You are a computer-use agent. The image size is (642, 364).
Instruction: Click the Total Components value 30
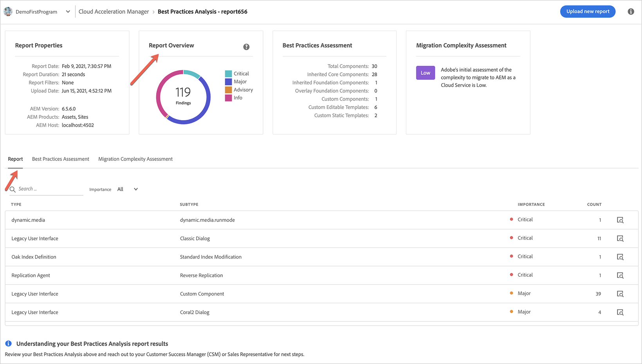click(x=374, y=66)
